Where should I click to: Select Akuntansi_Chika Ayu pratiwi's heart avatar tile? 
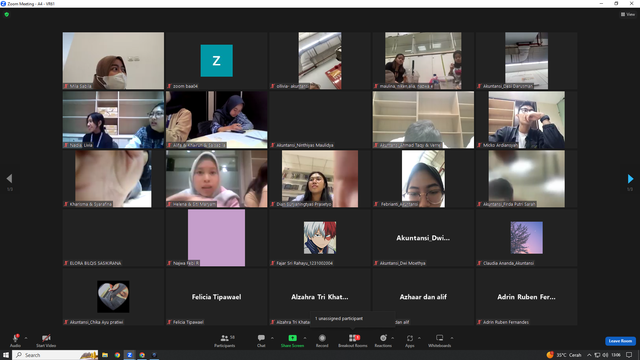click(113, 297)
